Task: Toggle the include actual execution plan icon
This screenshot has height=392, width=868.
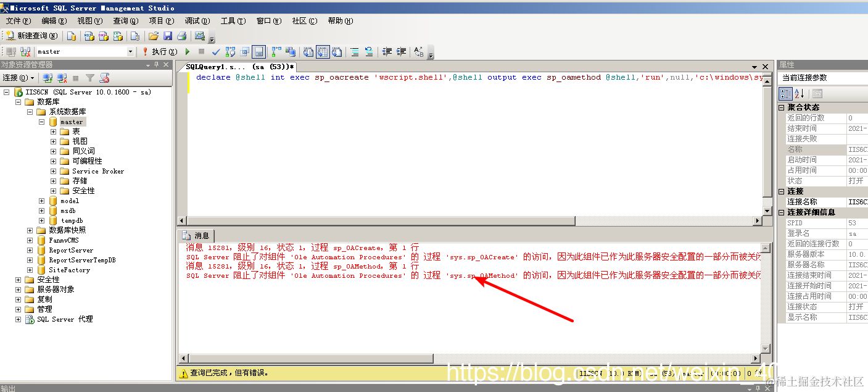Action: (276, 52)
